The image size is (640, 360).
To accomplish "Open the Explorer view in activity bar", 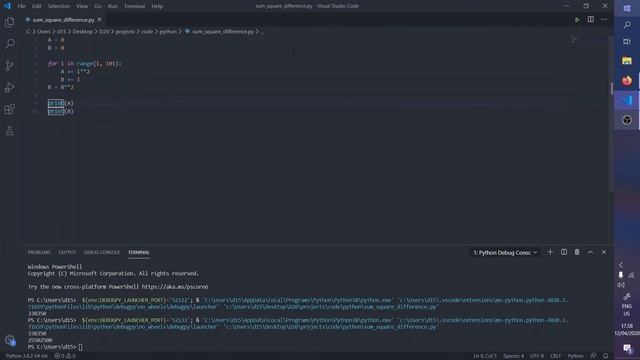I will [x=9, y=22].
